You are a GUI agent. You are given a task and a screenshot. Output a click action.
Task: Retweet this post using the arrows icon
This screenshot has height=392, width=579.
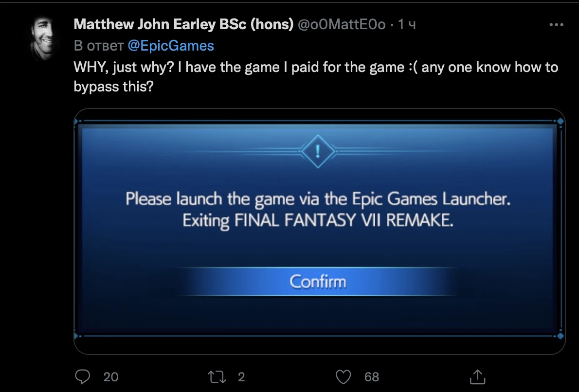[x=217, y=377]
